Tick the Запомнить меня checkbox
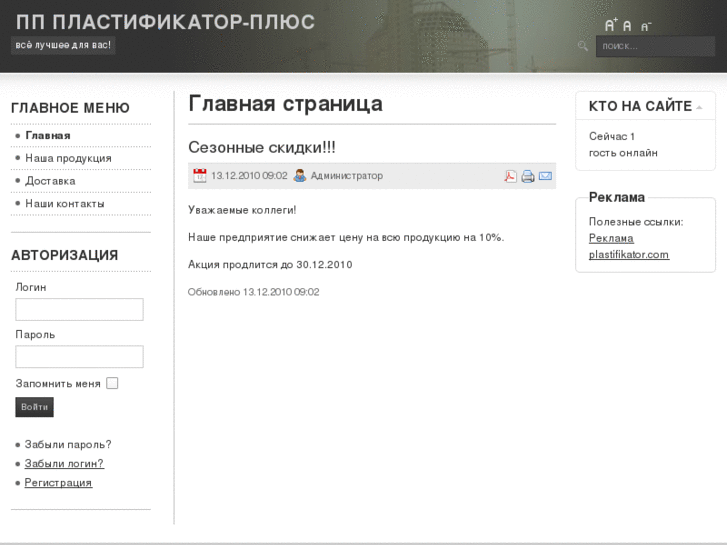The width and height of the screenshot is (727, 545). point(112,383)
